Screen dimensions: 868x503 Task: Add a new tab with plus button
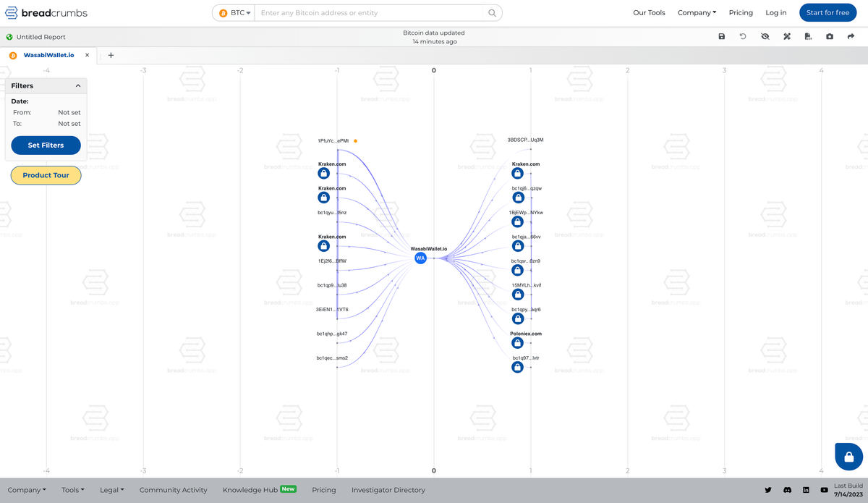[x=111, y=55]
